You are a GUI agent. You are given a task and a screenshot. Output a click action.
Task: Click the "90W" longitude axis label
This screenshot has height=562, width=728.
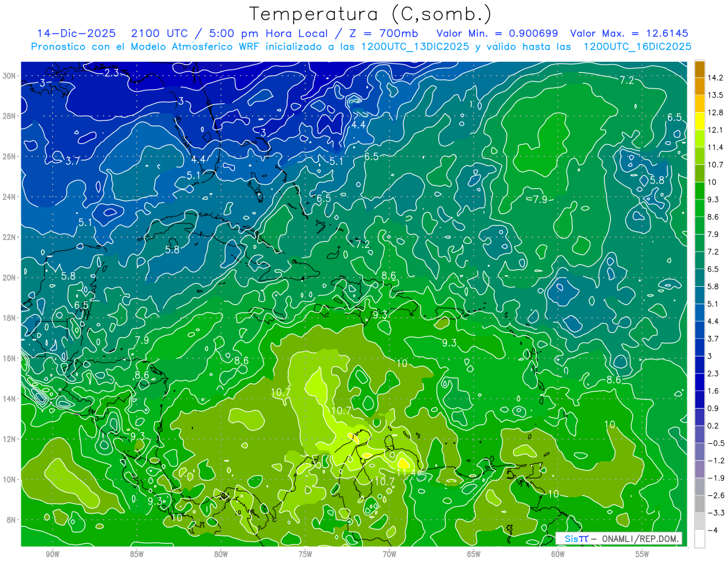pyautogui.click(x=53, y=554)
